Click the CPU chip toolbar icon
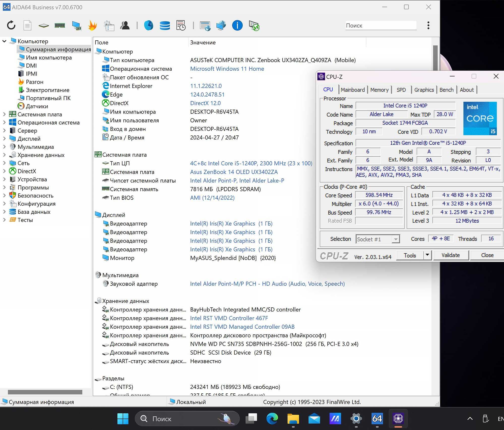Screen dimensions: 504x430 [x=44, y=25]
